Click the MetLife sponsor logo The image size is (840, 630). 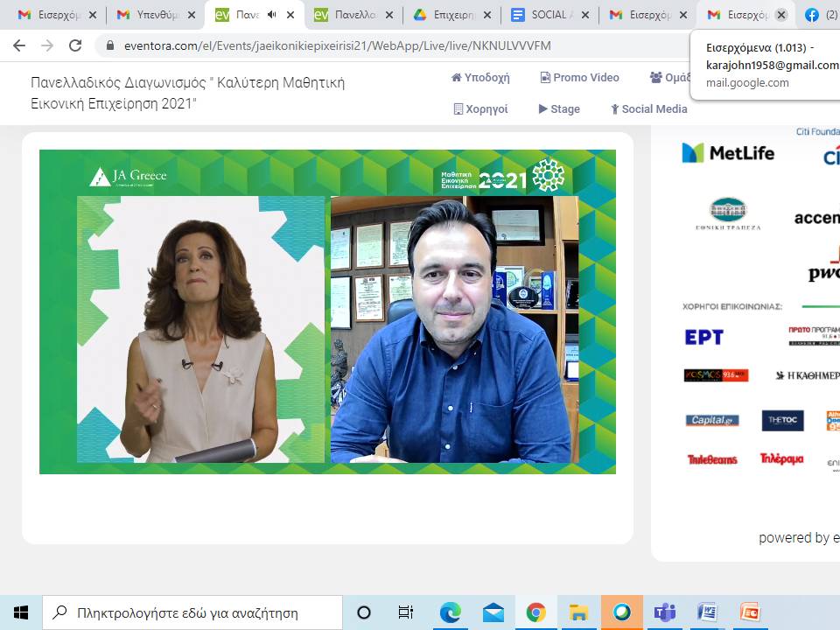[728, 153]
